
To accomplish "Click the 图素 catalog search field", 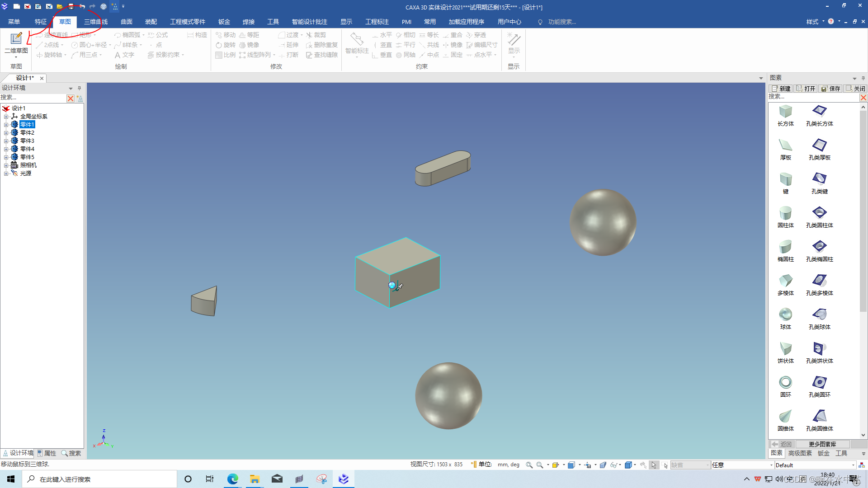I will click(813, 97).
